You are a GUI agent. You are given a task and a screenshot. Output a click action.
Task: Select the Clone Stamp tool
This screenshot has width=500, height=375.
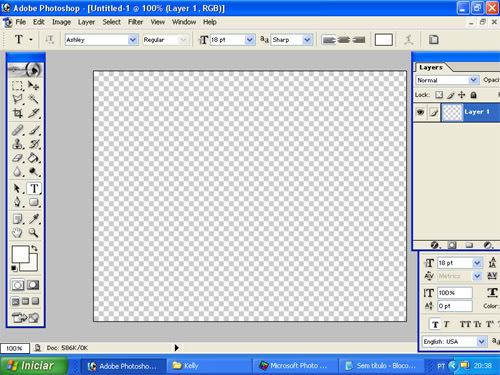18,144
